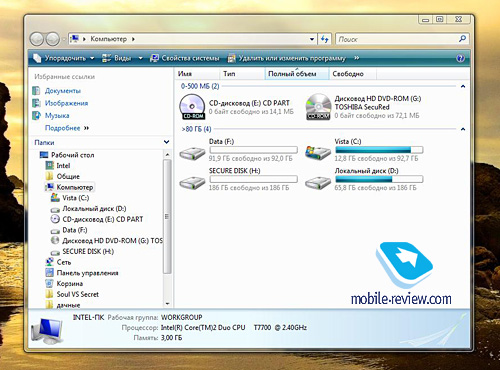The height and width of the screenshot is (370, 500).
Task: Click the >80 ГБ (4) group label
Action: (196, 129)
